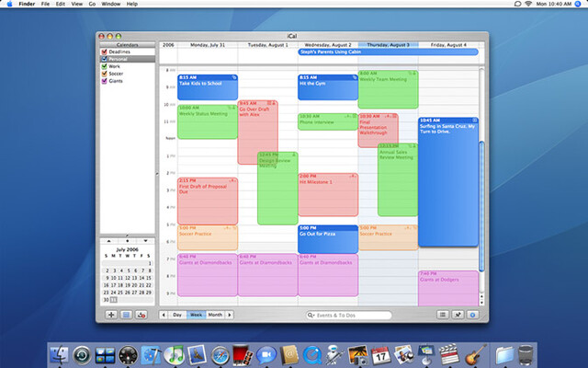Launch GarageBand guitar icon in Dock
The width and height of the screenshot is (588, 368).
(476, 355)
